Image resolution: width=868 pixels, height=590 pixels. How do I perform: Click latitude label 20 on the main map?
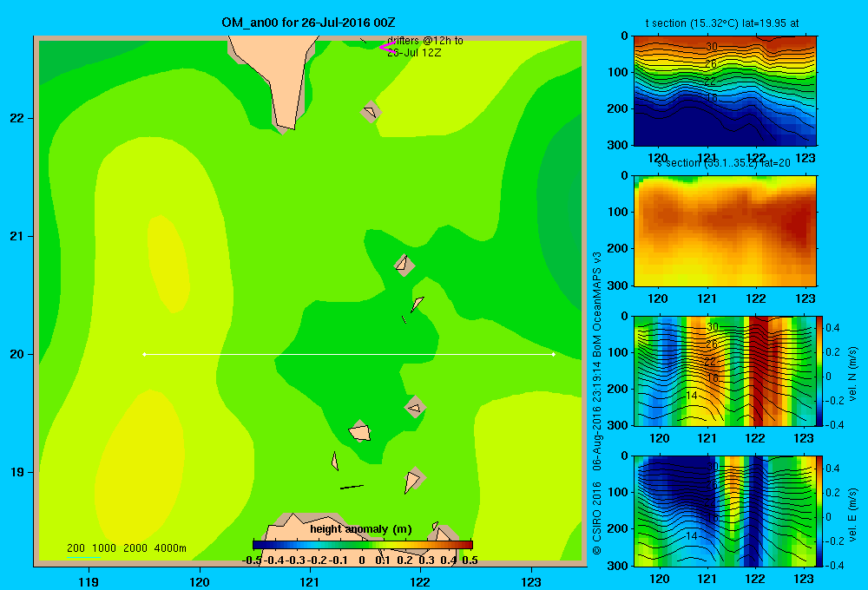pos(17,354)
